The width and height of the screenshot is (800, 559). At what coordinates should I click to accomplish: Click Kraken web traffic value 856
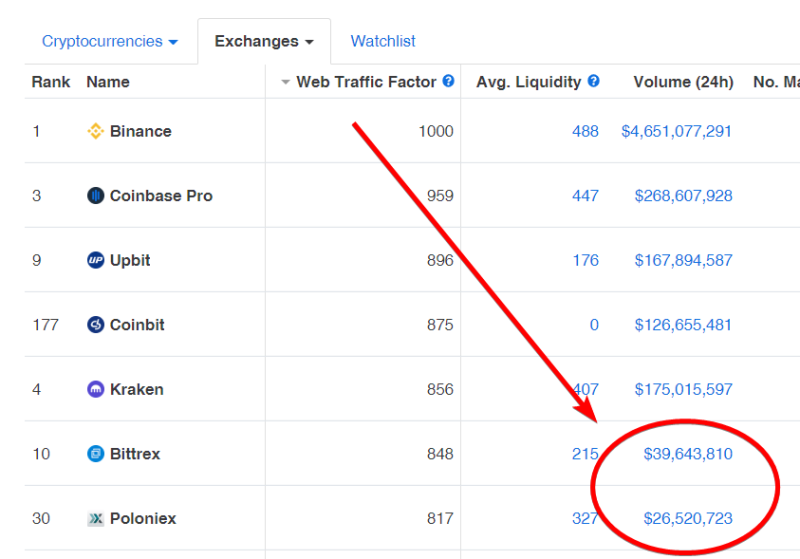pos(440,390)
